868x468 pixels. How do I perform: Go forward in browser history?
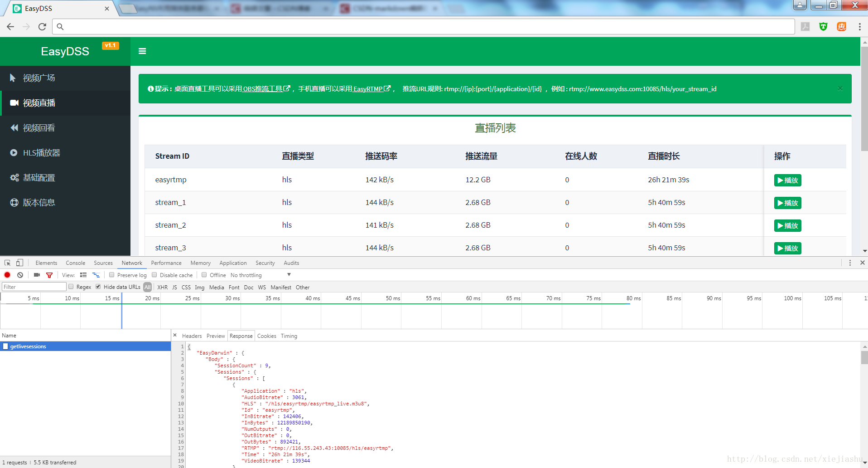(x=26, y=27)
